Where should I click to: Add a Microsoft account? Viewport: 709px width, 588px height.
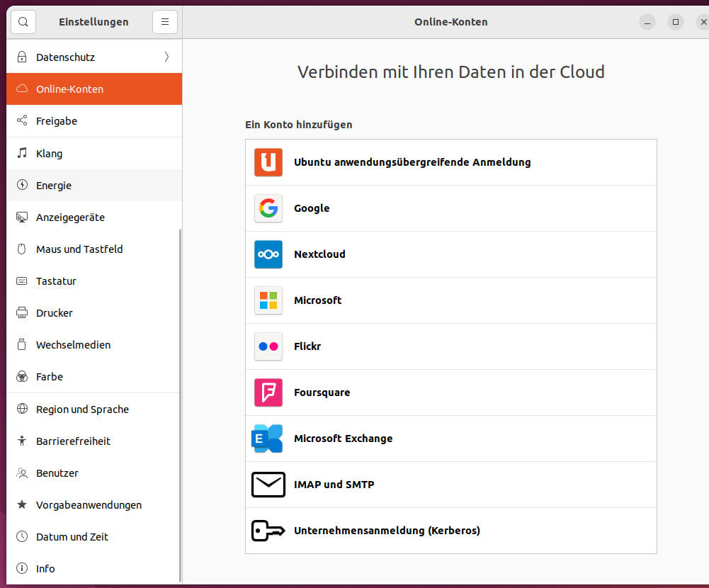click(450, 300)
